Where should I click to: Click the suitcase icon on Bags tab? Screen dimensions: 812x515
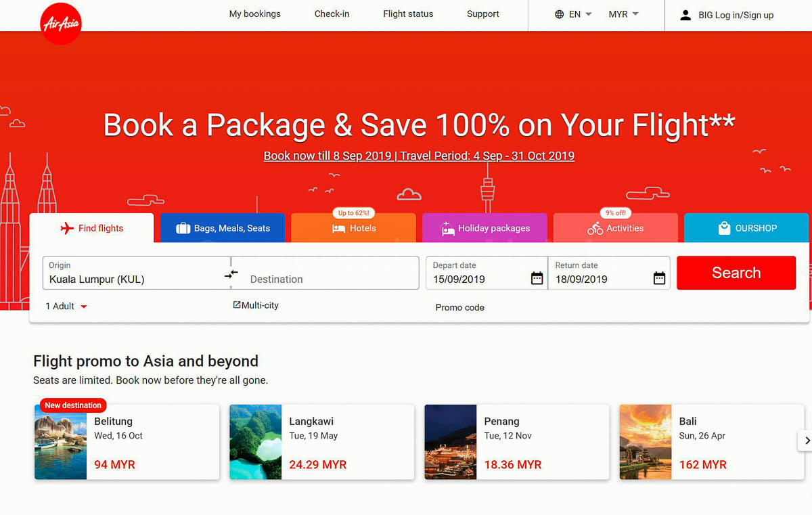[x=183, y=228]
